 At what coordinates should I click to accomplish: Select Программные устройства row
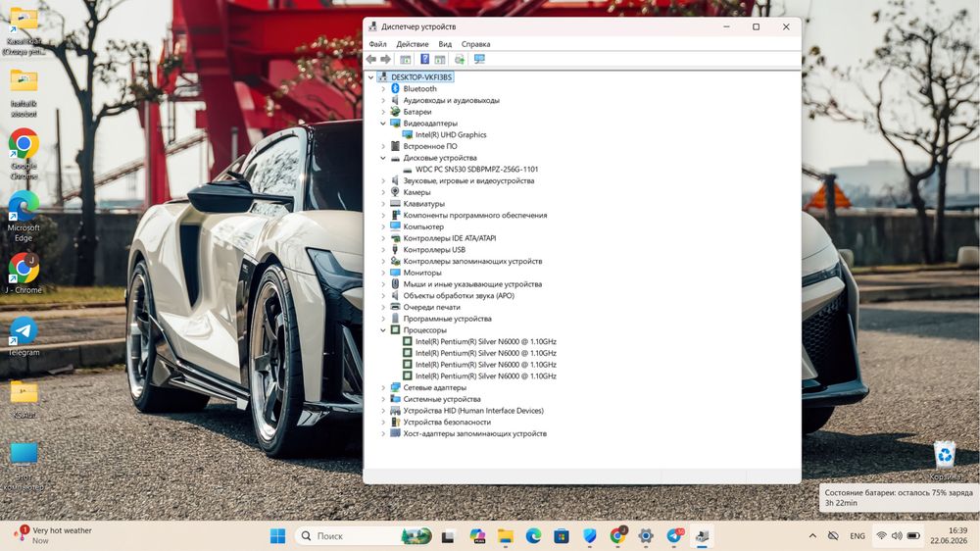pyautogui.click(x=448, y=319)
